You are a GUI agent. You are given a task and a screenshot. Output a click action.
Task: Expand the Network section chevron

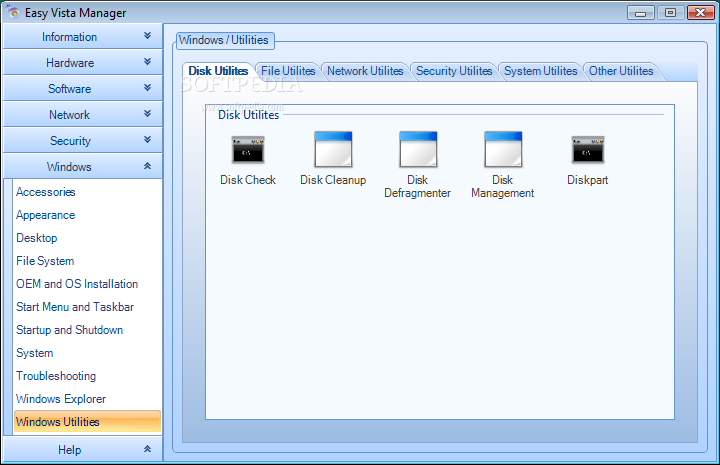point(147,113)
